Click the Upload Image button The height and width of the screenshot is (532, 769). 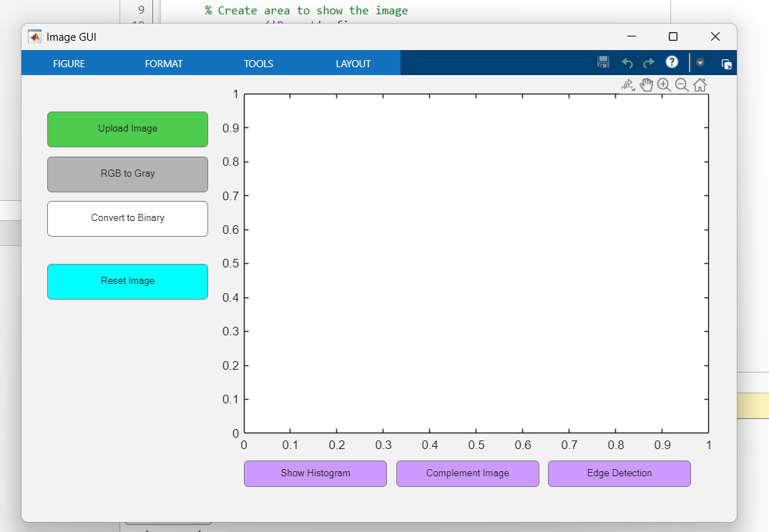click(x=127, y=129)
